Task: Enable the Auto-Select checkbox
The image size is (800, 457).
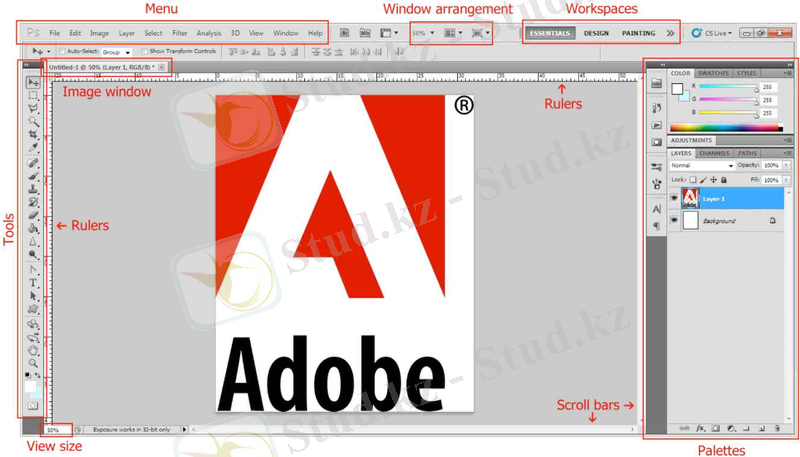Action: (x=63, y=51)
